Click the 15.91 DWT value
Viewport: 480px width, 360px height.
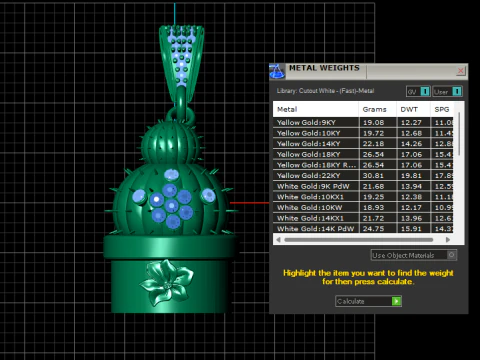point(411,229)
